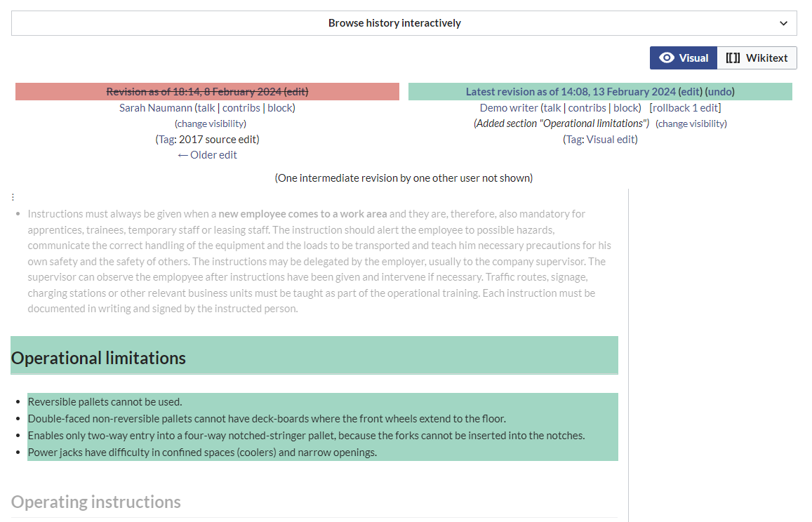Click the three-dot ellipsis above the paragraph
The height and width of the screenshot is (522, 812).
click(13, 197)
